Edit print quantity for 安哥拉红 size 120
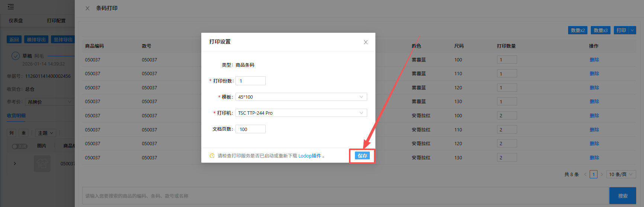The width and height of the screenshot is (644, 207). [x=507, y=143]
